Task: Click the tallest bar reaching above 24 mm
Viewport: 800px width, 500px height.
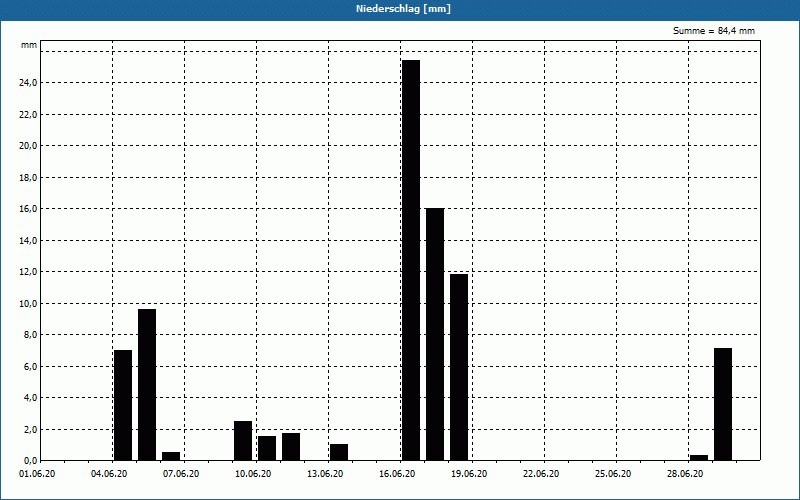Action: [411, 260]
